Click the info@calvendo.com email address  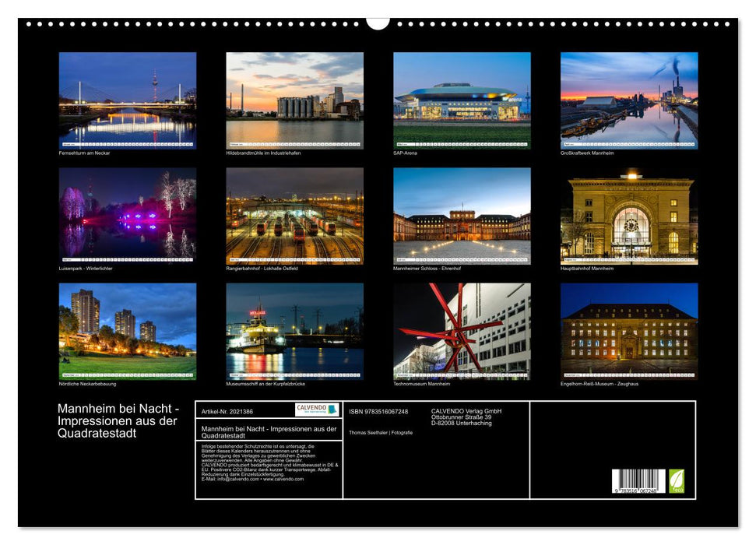(x=241, y=479)
